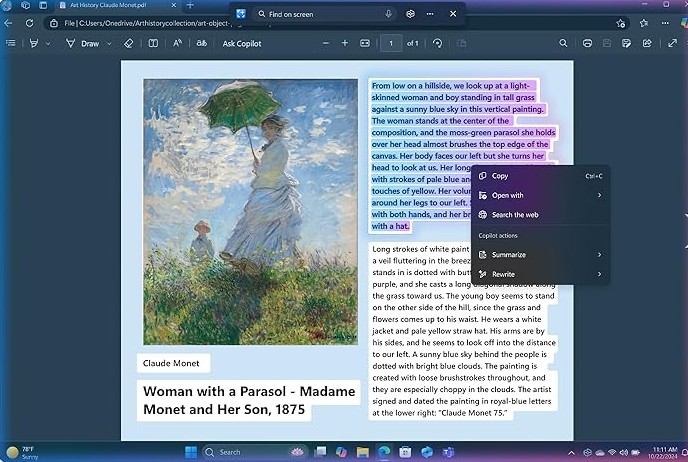Click the Ask Copilot button
The image size is (688, 462).
[x=242, y=43]
